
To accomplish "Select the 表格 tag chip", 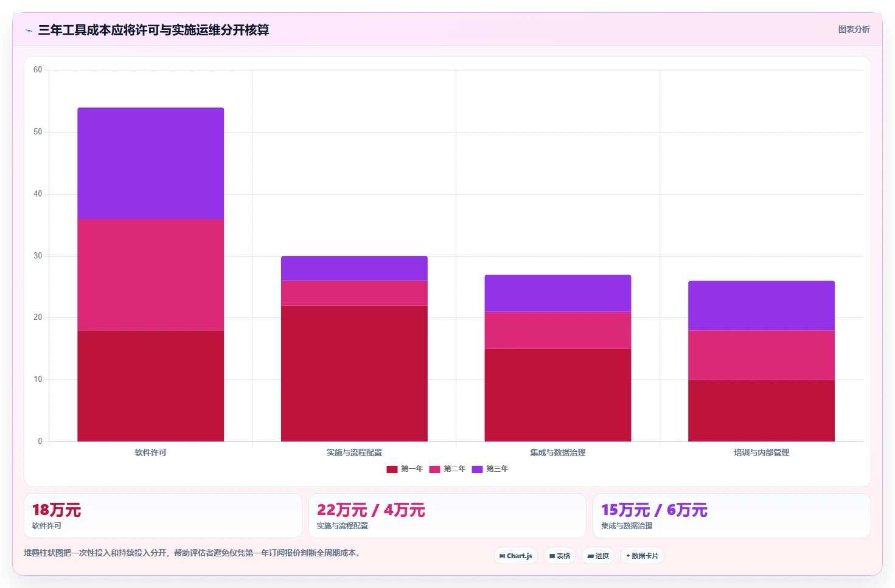I will tap(559, 556).
